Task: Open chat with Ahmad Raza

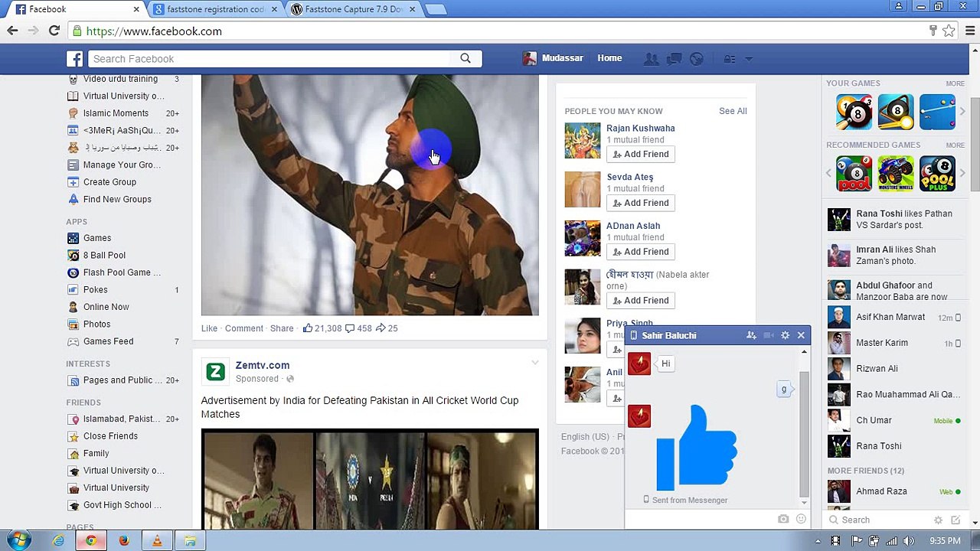Action: click(893, 491)
